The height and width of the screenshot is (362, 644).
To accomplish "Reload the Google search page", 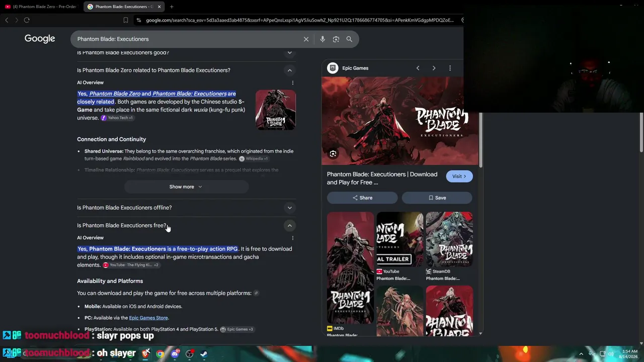I will tap(27, 20).
